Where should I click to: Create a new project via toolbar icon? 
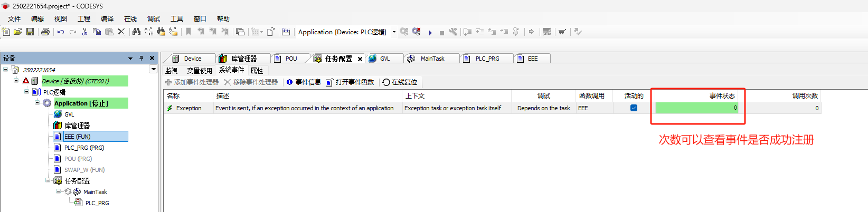coord(6,32)
